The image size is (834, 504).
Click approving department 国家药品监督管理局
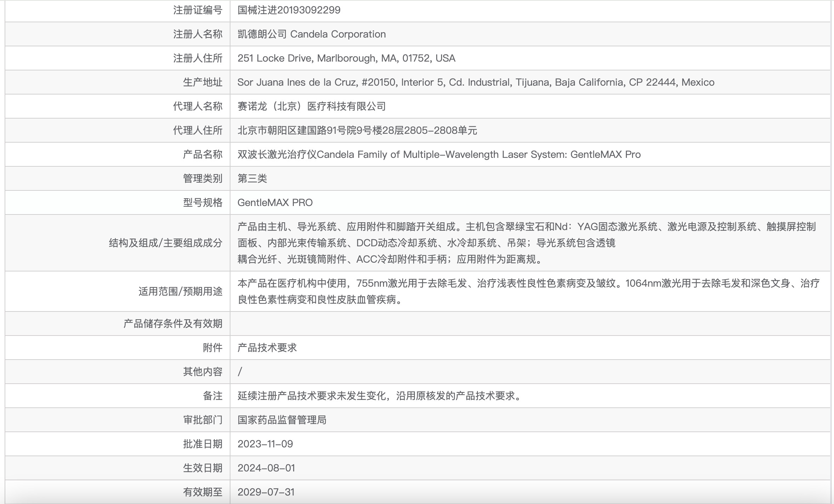point(282,420)
